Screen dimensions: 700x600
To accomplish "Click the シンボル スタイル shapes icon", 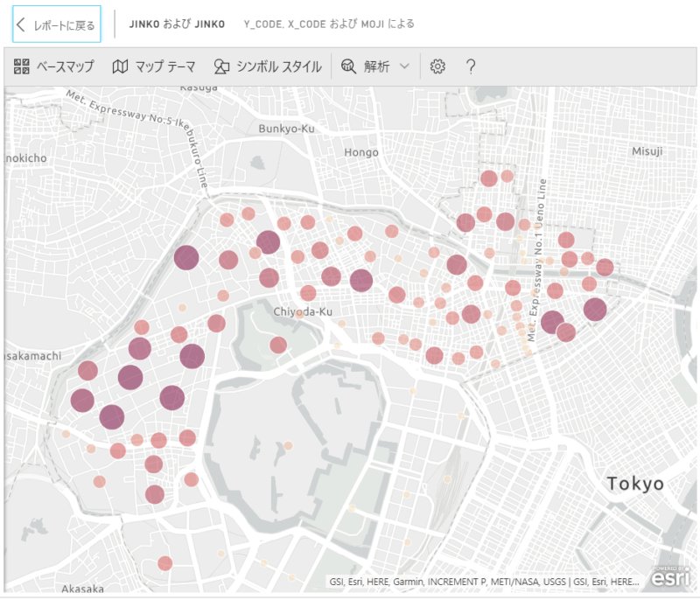I will 221,66.
